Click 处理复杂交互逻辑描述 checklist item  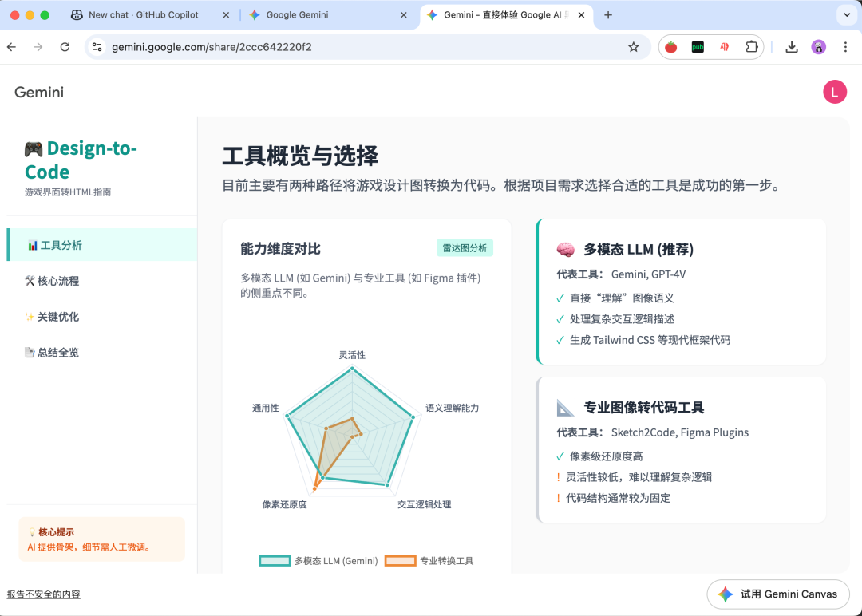pyautogui.click(x=622, y=319)
